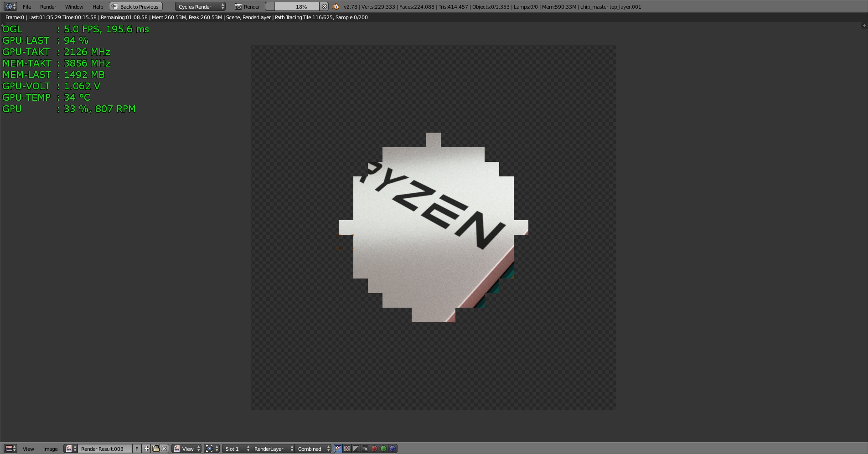Click the GPU-LAST 94 % overlay reading

pyautogui.click(x=46, y=41)
